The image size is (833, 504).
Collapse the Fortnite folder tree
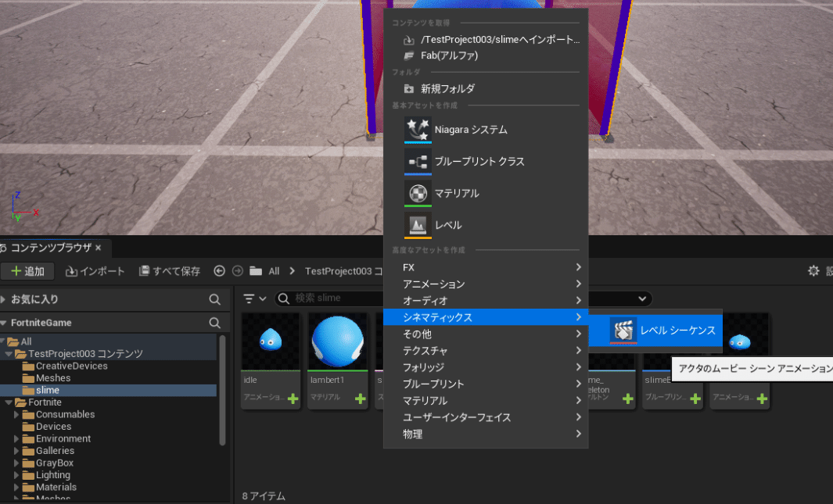point(9,402)
